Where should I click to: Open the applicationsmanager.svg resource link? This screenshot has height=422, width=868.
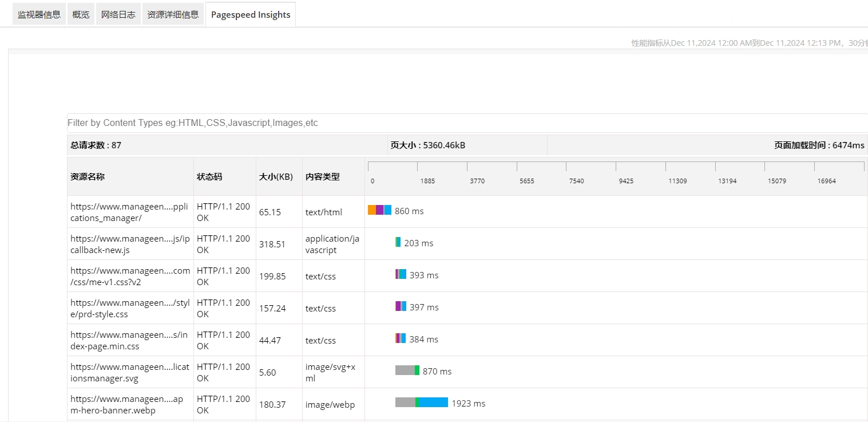[129, 372]
